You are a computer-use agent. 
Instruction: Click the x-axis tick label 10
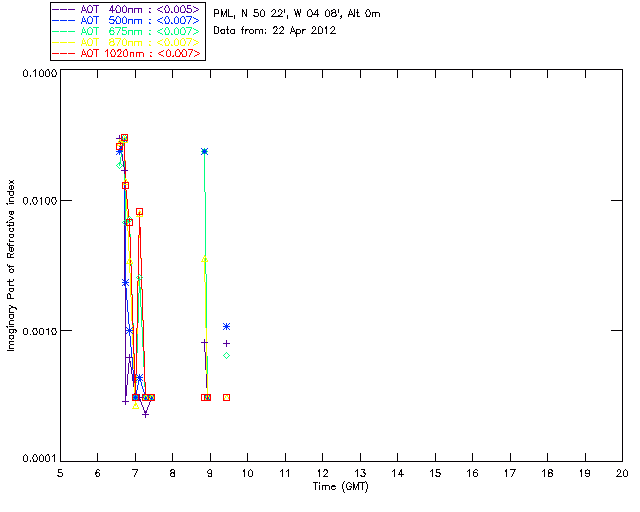247,473
